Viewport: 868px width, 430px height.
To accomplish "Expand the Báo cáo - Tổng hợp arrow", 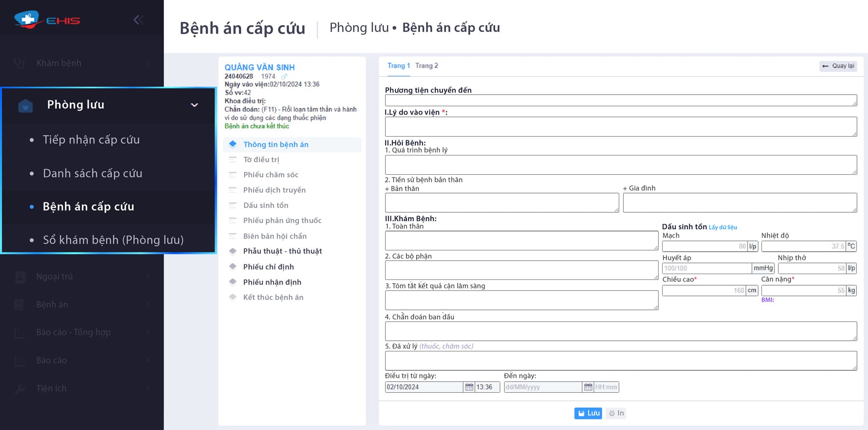I will tap(148, 333).
